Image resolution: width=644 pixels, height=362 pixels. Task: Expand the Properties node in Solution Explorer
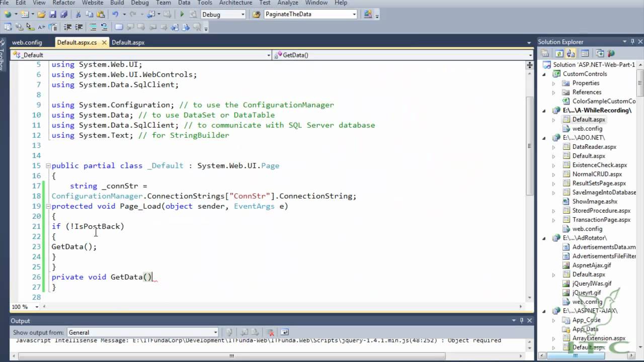pyautogui.click(x=554, y=83)
